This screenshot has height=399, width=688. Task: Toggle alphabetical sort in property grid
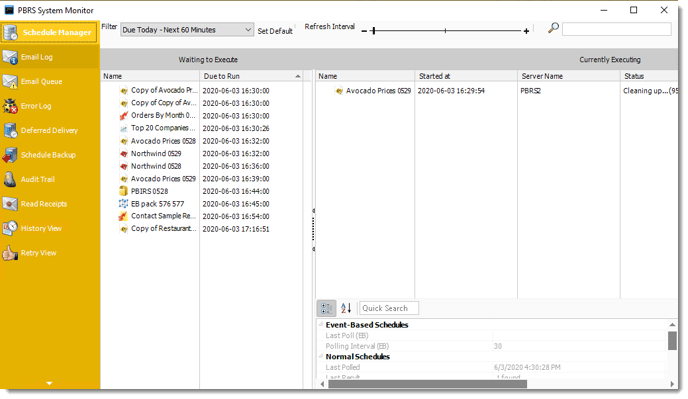tap(346, 308)
